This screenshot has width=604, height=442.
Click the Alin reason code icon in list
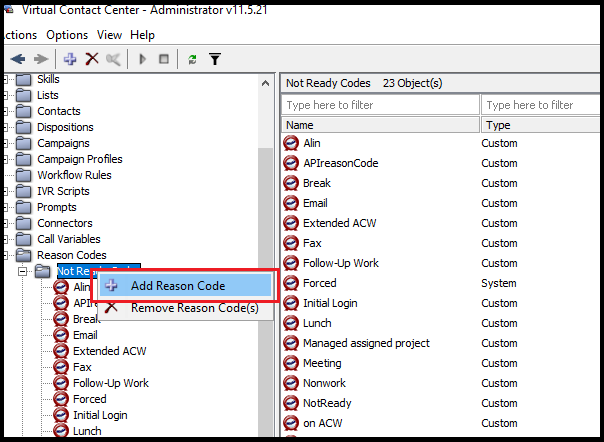[291, 143]
